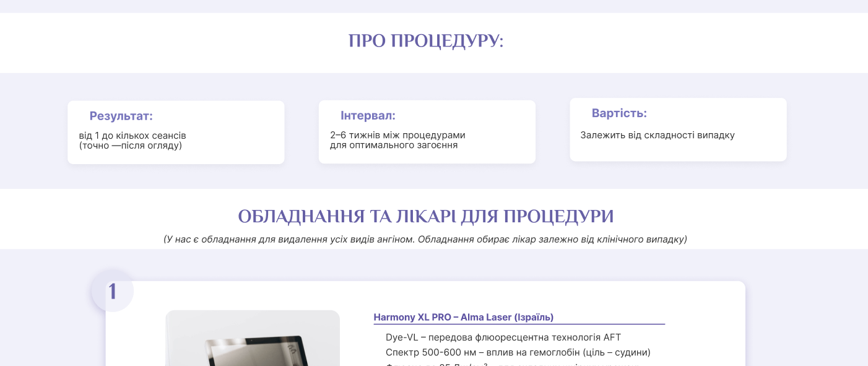
Task: Click the "Результат:" purple heading label
Action: (x=121, y=116)
